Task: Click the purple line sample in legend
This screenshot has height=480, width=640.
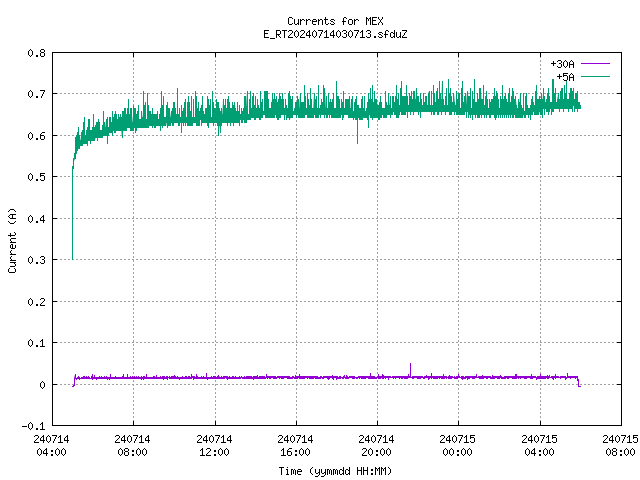Action: tap(595, 64)
